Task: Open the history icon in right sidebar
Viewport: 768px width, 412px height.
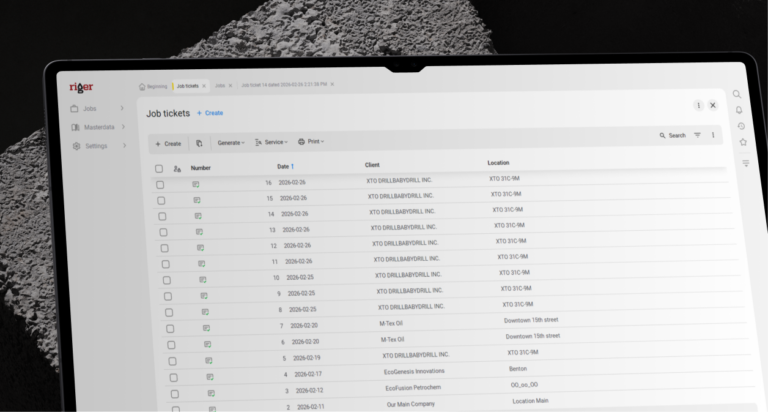Action: click(741, 126)
